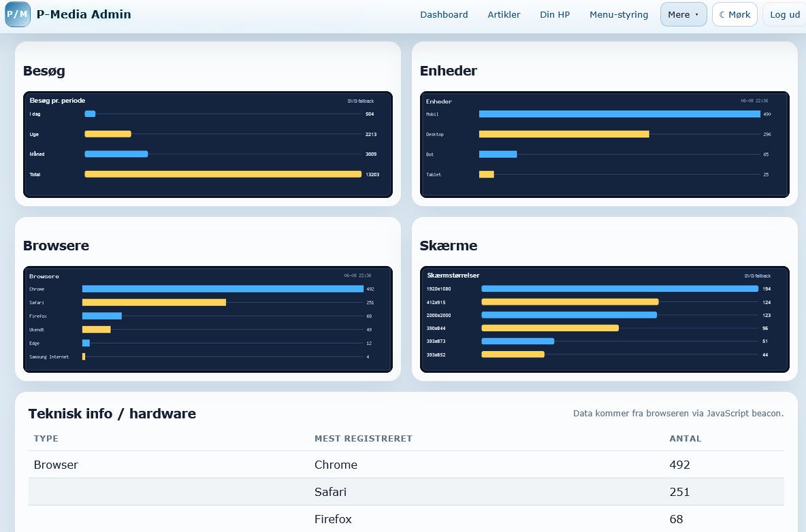Click the Safari bar in Browsere chart

154,303
